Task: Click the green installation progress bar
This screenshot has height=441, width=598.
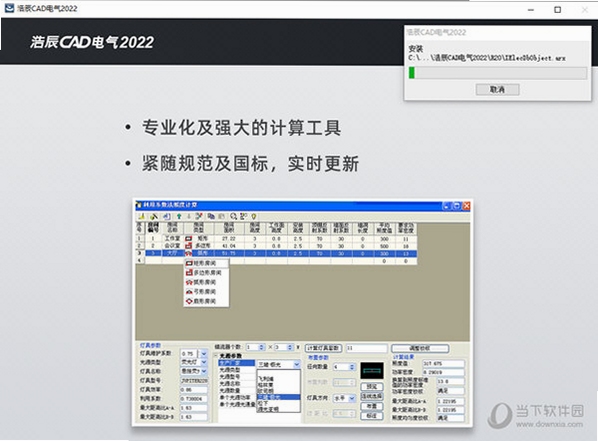Action: pos(498,73)
